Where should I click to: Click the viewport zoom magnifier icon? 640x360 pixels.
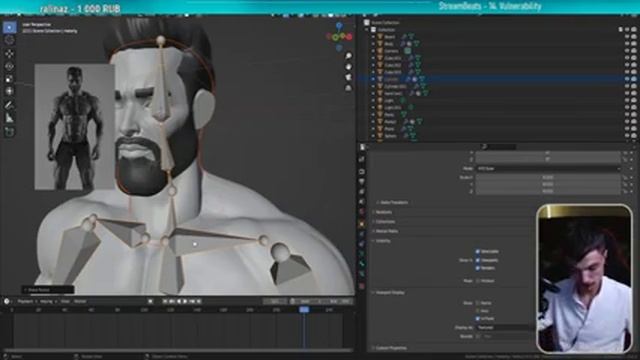(348, 56)
